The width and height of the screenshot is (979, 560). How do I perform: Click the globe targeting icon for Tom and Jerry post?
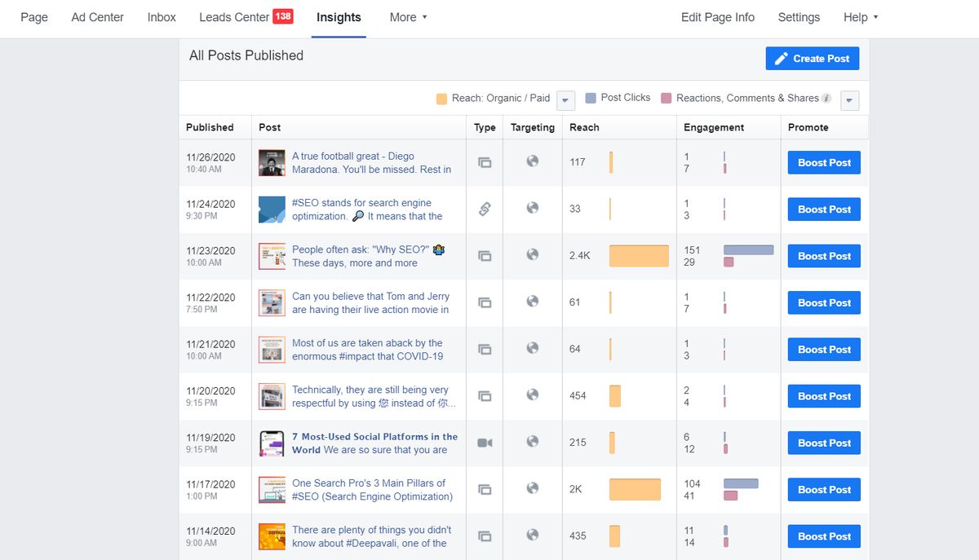click(x=533, y=302)
